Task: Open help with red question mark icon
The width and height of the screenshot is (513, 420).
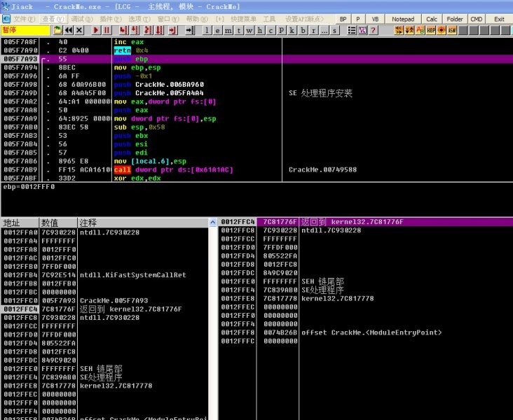Action: [373, 30]
